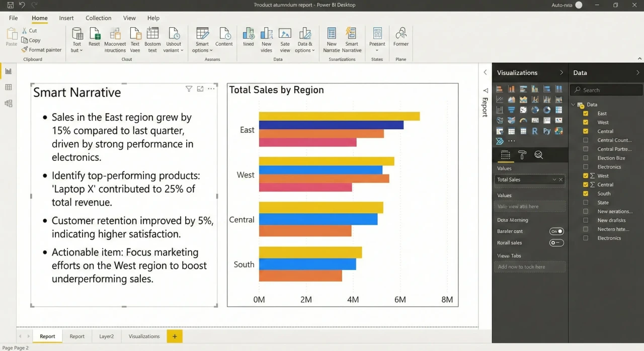Click the Copy icon in Clipboard
Image resolution: width=644 pixels, height=351 pixels.
(24, 40)
